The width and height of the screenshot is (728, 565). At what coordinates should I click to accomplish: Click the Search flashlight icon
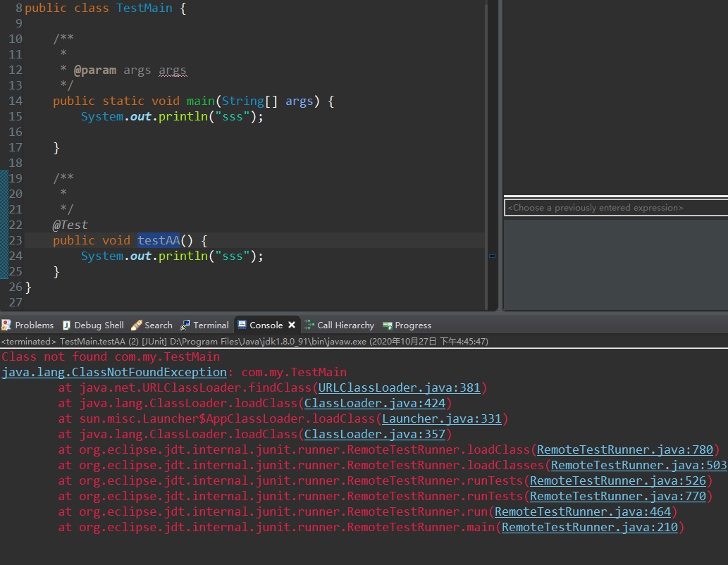tap(137, 325)
